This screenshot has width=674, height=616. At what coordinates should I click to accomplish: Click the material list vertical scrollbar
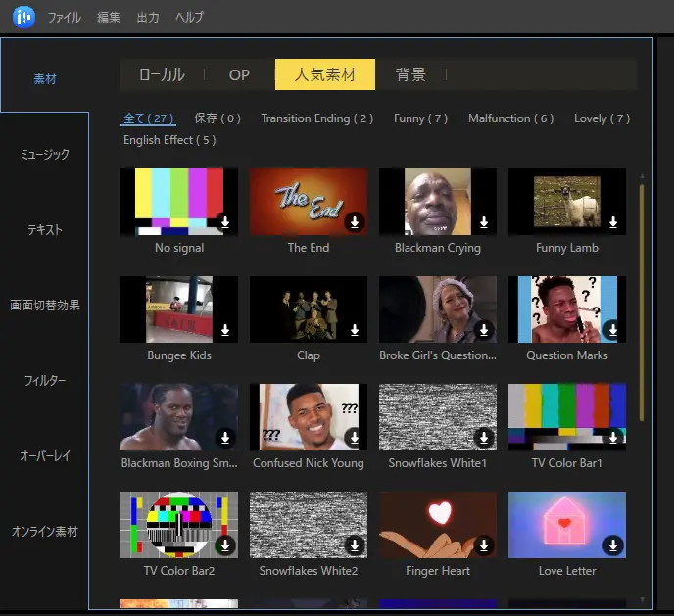[x=642, y=303]
